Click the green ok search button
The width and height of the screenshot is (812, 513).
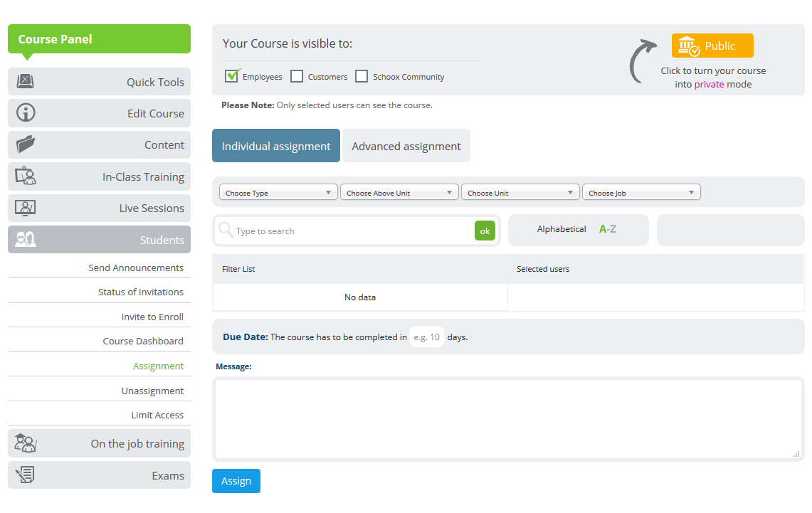485,231
